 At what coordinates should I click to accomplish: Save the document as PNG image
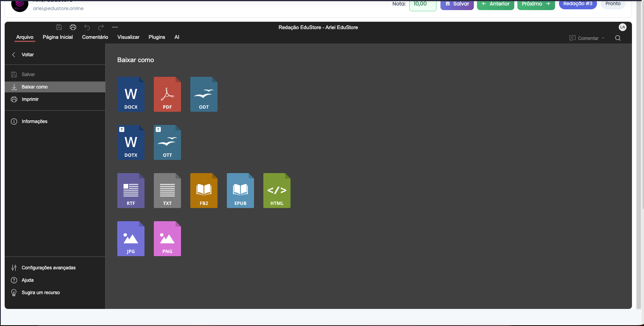click(x=167, y=239)
